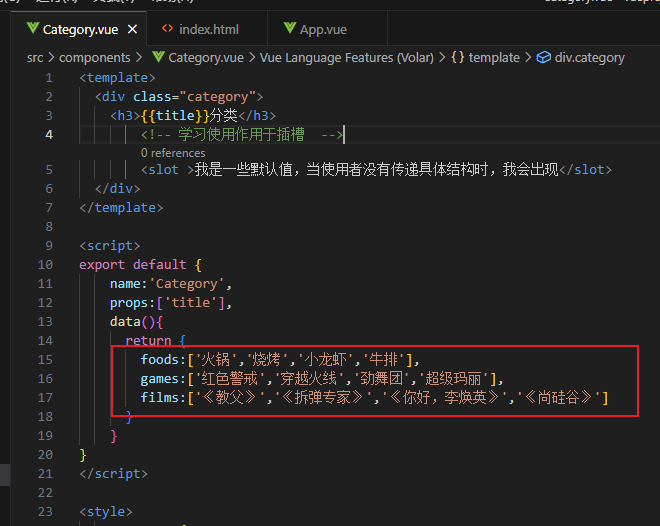Click the closing </template> tag
Image resolution: width=660 pixels, height=526 pixels.
tap(121, 208)
